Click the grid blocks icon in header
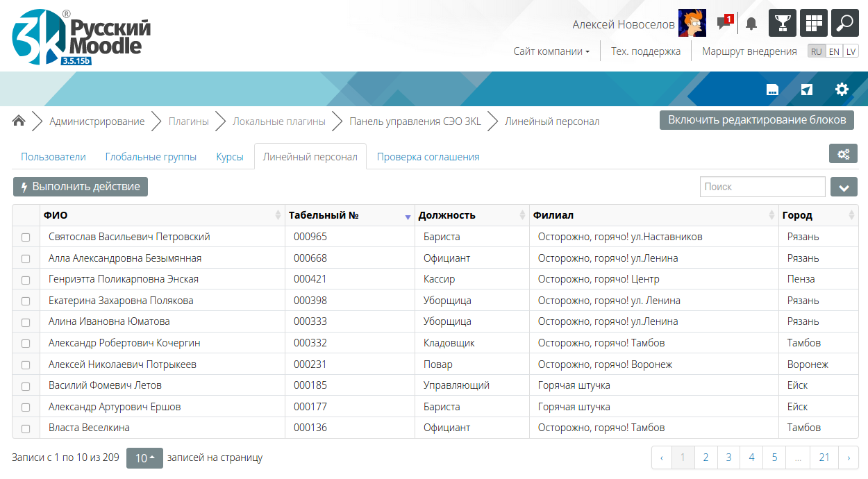The image size is (868, 479). tap(814, 23)
